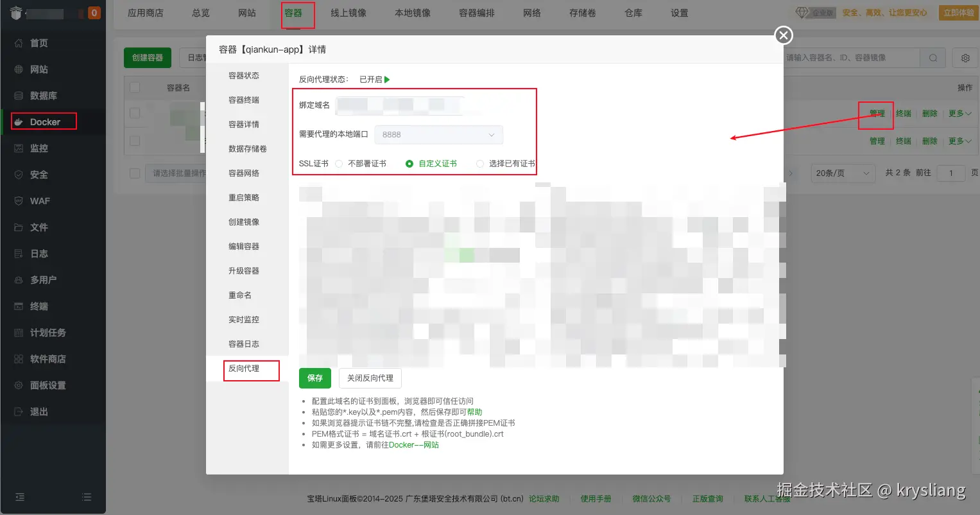
Task: Click the 立即体验 orange button
Action: coord(959,13)
